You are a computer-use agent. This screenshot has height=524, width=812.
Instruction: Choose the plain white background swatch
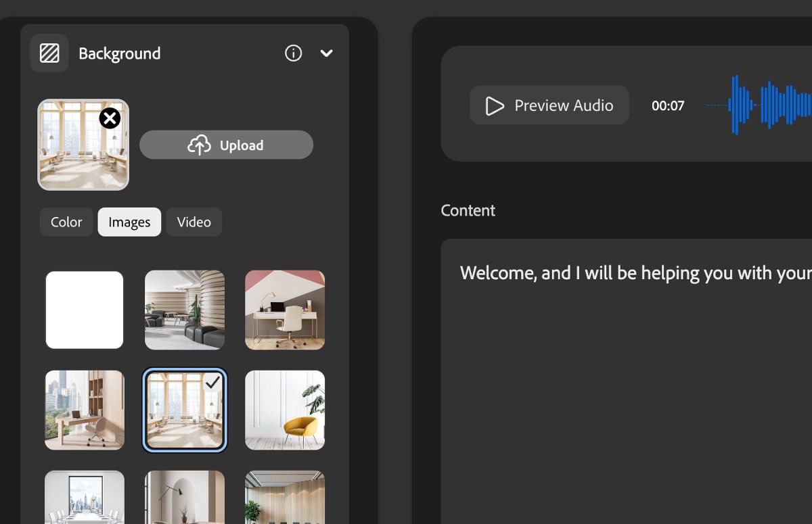click(x=85, y=310)
